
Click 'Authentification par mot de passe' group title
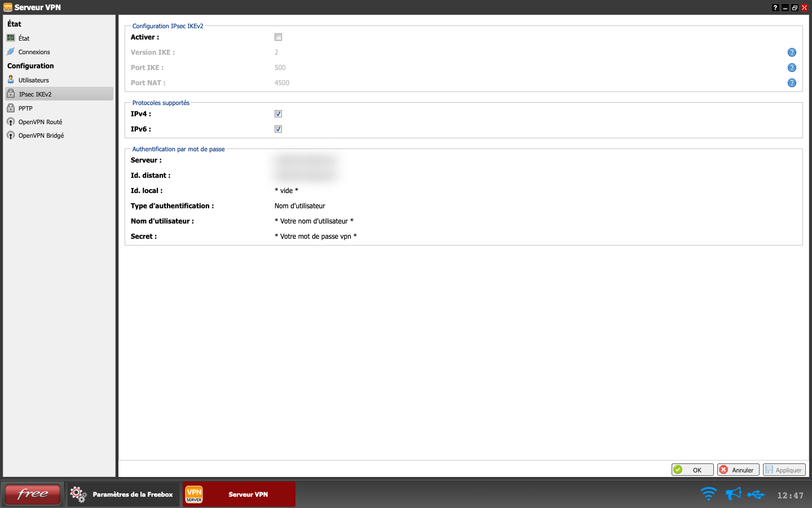tap(178, 149)
